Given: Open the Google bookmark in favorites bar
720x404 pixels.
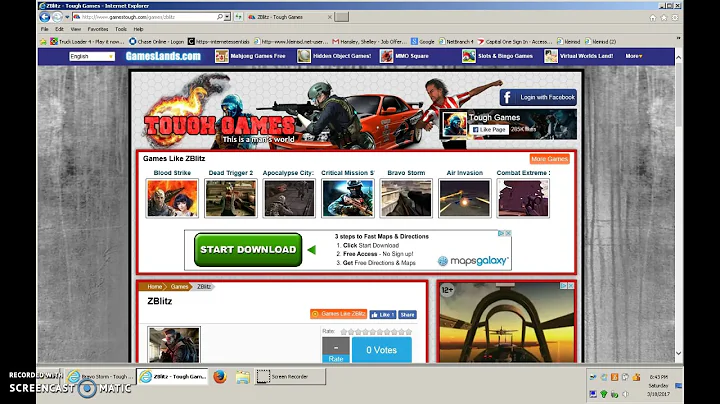Looking at the screenshot, I should coord(422,41).
